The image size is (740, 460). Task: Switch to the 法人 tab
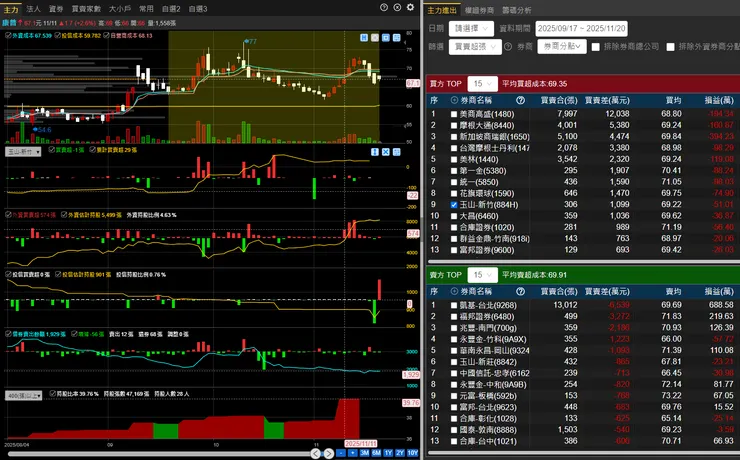tap(34, 8)
